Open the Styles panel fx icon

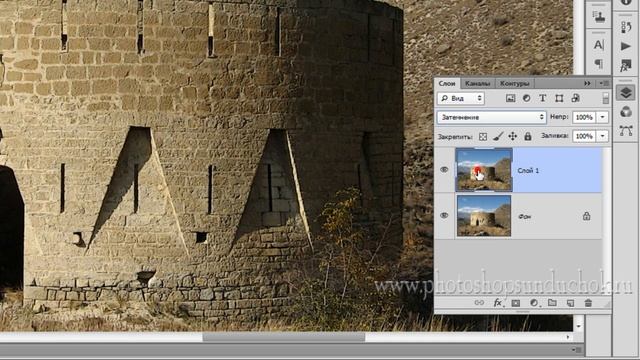(626, 65)
